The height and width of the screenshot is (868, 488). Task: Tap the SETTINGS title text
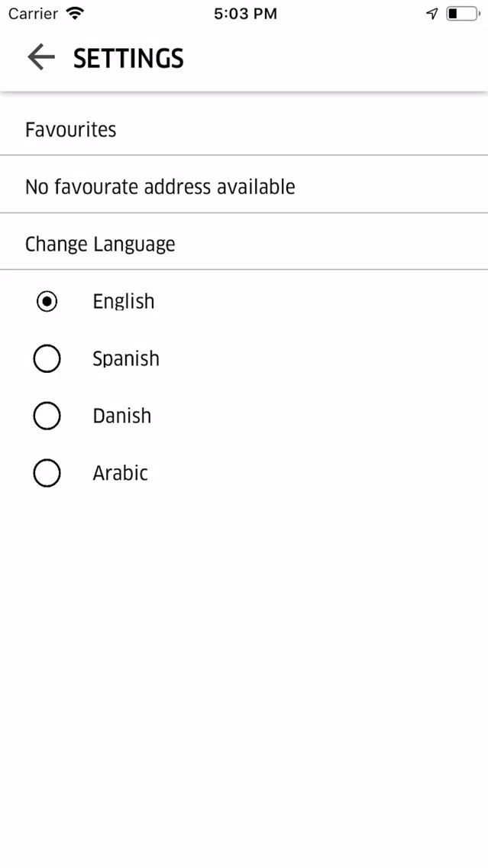pos(128,58)
